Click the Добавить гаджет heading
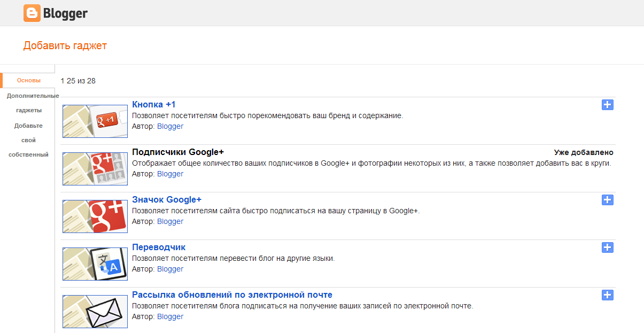This screenshot has height=333, width=644. pyautogui.click(x=65, y=45)
